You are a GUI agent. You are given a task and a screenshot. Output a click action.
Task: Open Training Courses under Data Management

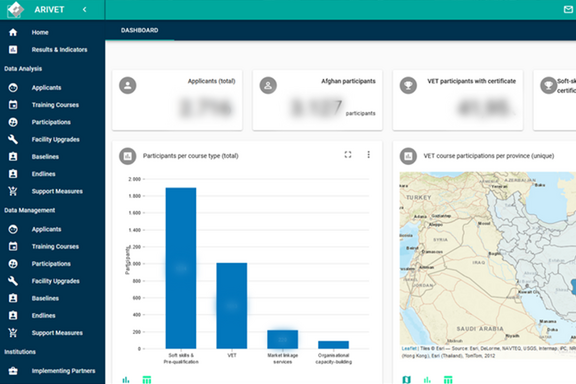pyautogui.click(x=55, y=246)
